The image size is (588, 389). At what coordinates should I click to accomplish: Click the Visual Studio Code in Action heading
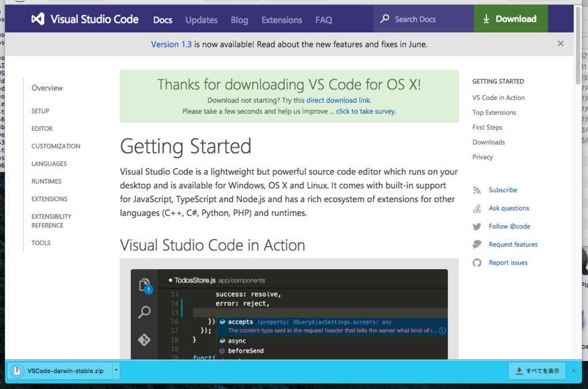coord(212,246)
